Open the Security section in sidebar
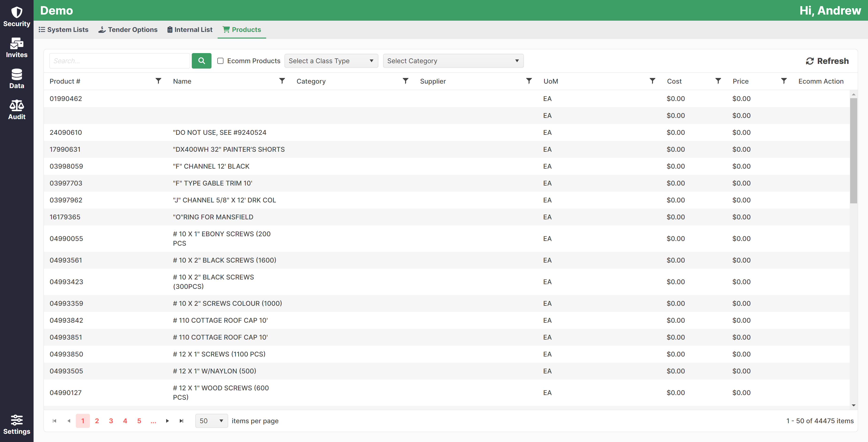This screenshot has height=442, width=868. (16, 17)
